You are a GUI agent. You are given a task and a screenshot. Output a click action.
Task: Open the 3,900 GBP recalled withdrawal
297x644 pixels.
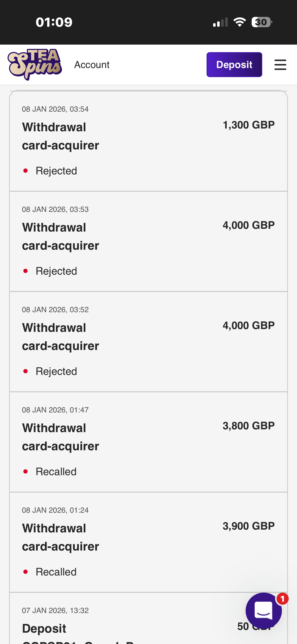coord(148,542)
